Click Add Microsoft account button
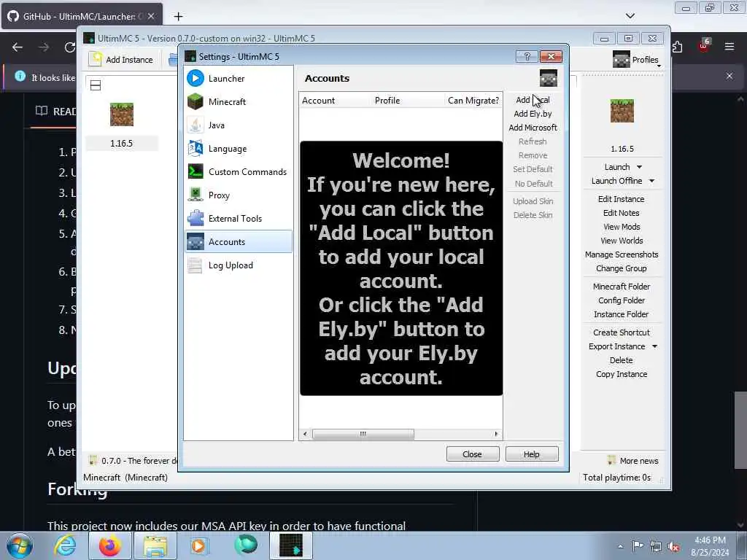 (x=533, y=128)
